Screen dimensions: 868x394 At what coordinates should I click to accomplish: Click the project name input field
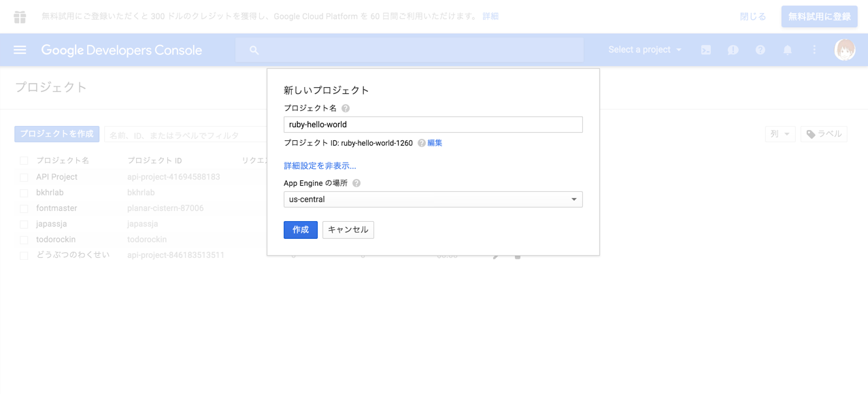(x=433, y=125)
